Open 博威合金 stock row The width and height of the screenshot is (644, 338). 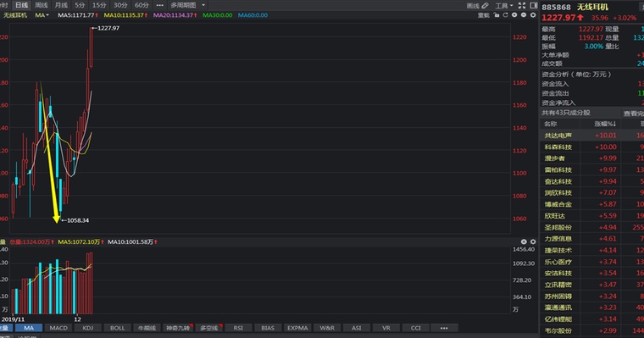(591, 204)
